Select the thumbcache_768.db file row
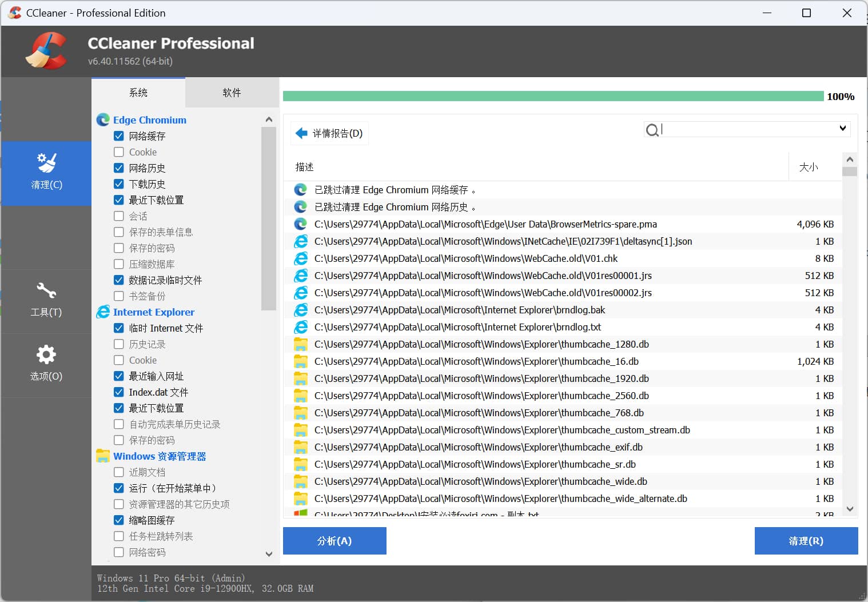The width and height of the screenshot is (868, 602). pyautogui.click(x=563, y=413)
